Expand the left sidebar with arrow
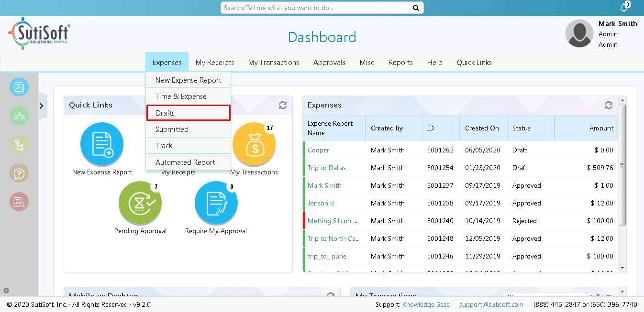Screen dimensions: 644x312 (x=42, y=106)
